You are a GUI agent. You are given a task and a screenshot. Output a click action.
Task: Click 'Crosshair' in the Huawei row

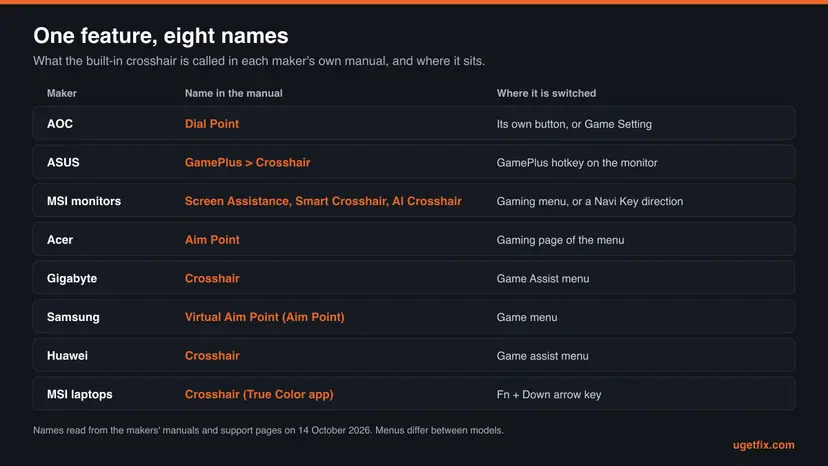[x=212, y=356]
